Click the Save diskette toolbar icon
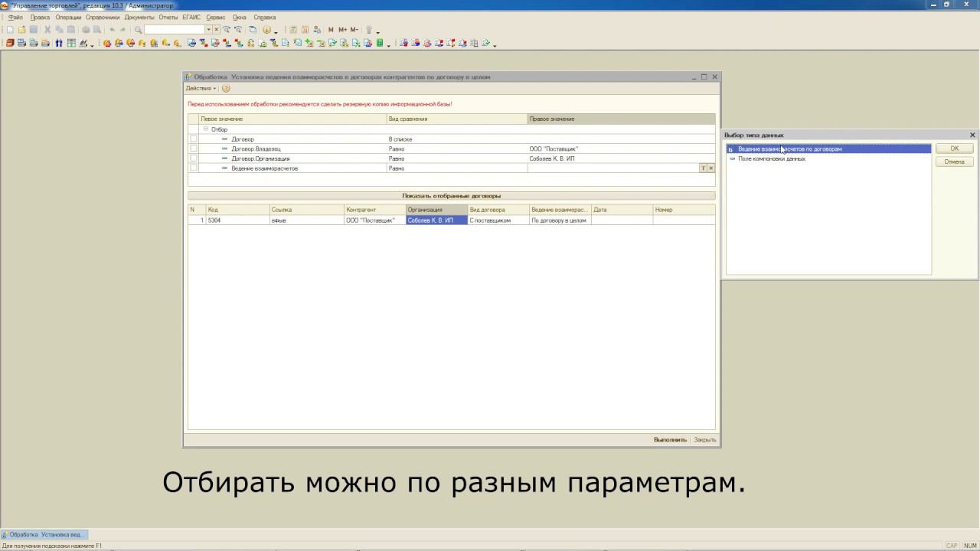Image resolution: width=980 pixels, height=551 pixels. (34, 30)
